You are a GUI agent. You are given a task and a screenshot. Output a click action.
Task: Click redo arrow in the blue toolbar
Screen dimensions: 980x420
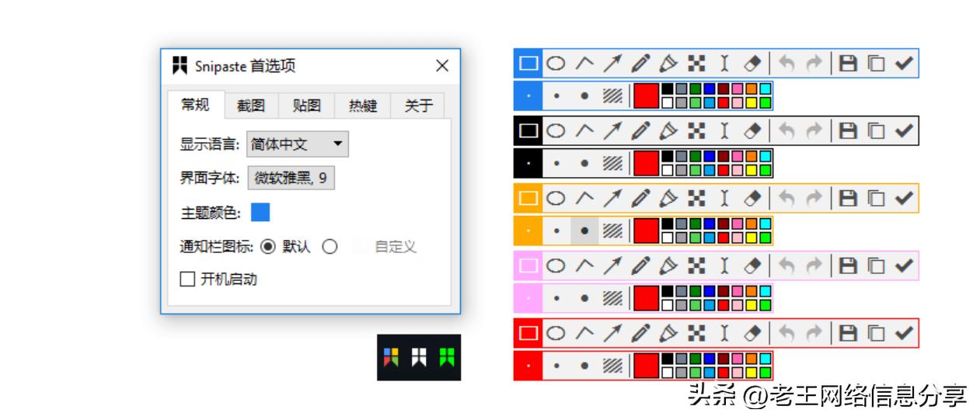814,64
